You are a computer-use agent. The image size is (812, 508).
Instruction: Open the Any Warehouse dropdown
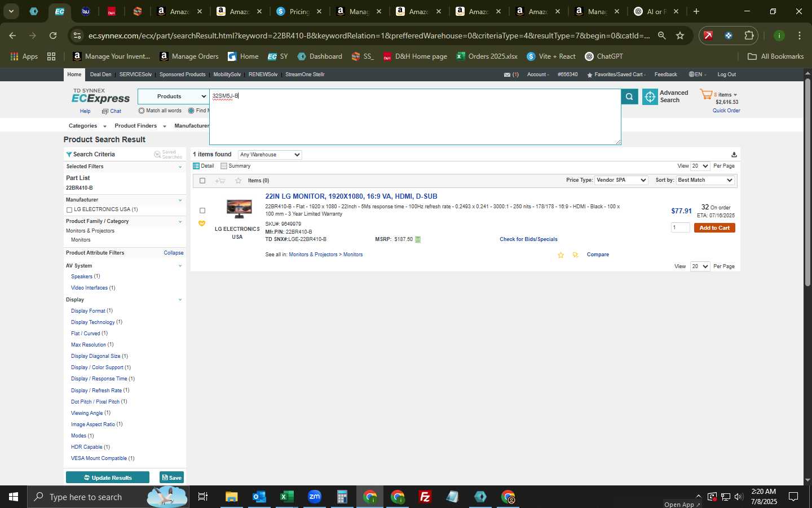point(270,155)
